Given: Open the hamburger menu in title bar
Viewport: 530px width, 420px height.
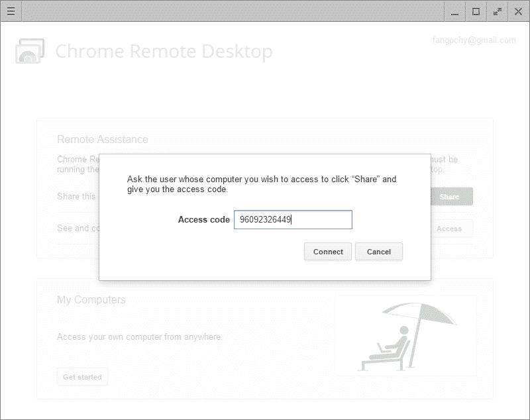Looking at the screenshot, I should 11,11.
